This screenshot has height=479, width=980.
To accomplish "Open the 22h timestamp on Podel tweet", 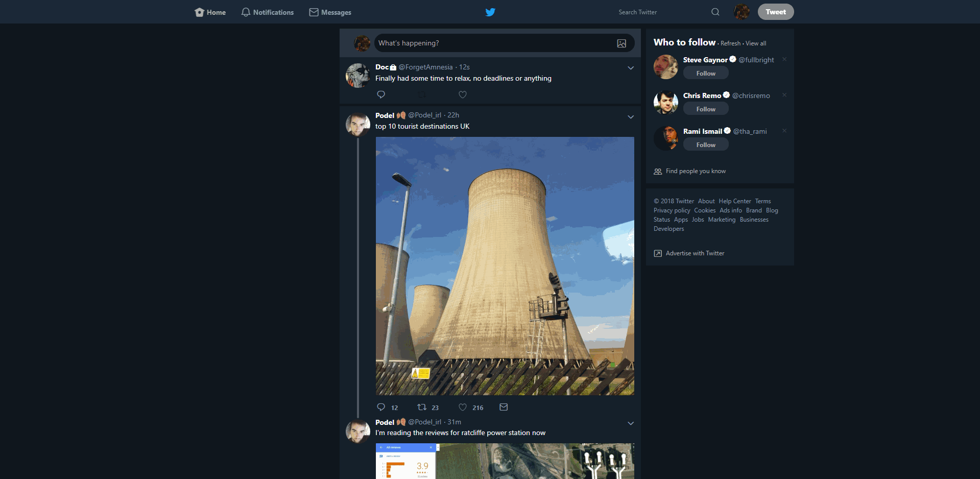I will (453, 115).
